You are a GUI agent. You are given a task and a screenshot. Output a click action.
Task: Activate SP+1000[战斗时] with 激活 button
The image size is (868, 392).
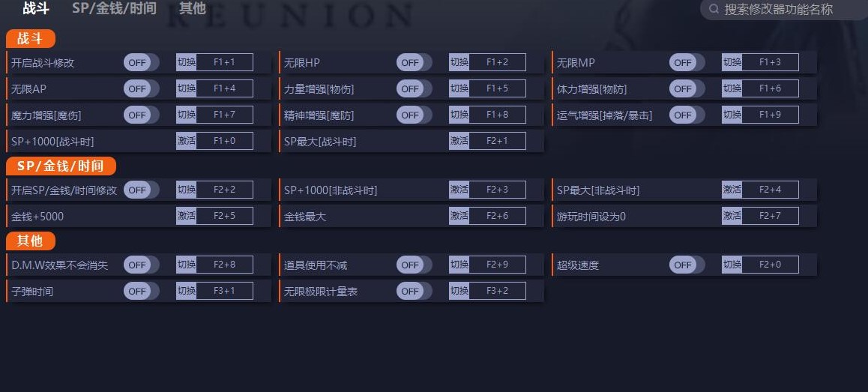(x=186, y=141)
